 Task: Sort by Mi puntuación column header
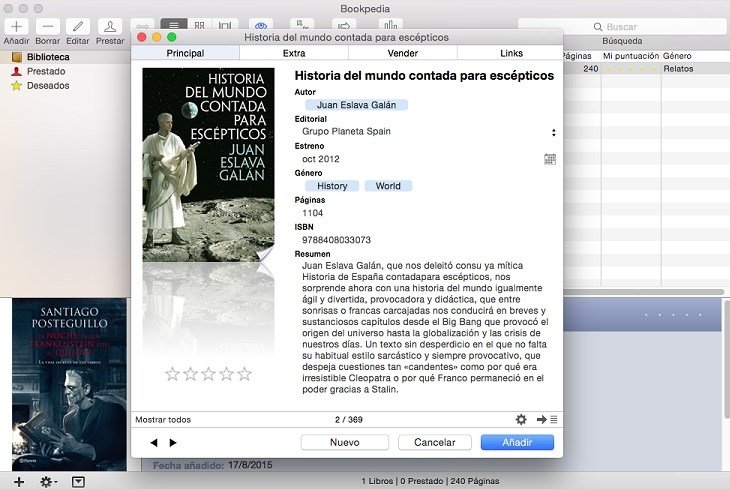pyautogui.click(x=631, y=56)
